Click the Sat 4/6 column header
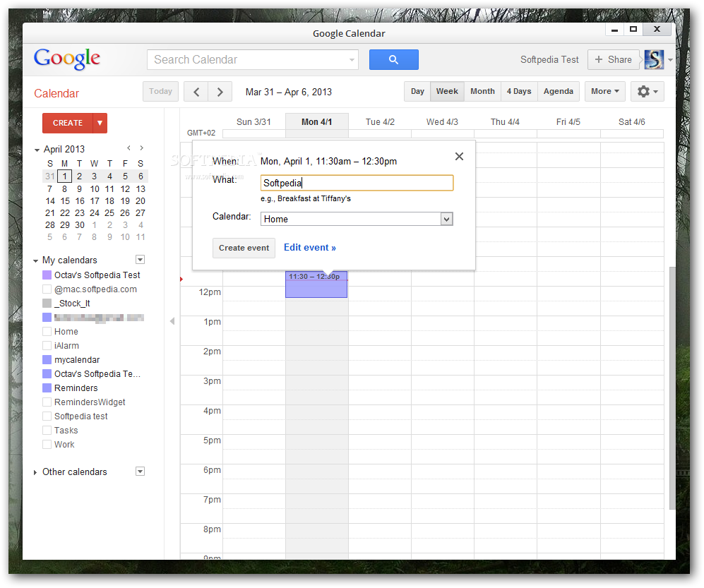This screenshot has width=704, height=588. 632,121
